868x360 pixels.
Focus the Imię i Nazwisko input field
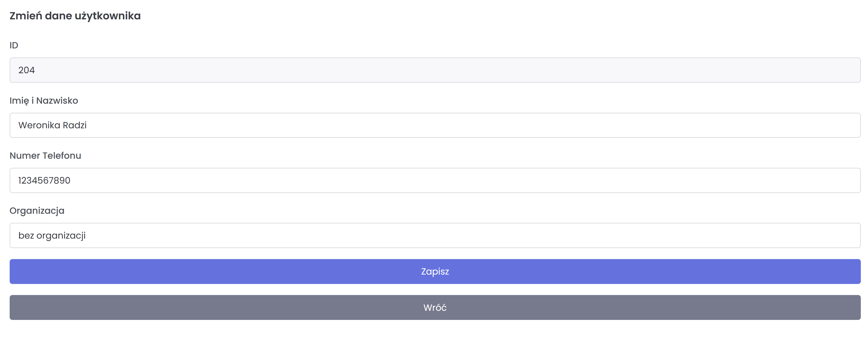point(435,125)
